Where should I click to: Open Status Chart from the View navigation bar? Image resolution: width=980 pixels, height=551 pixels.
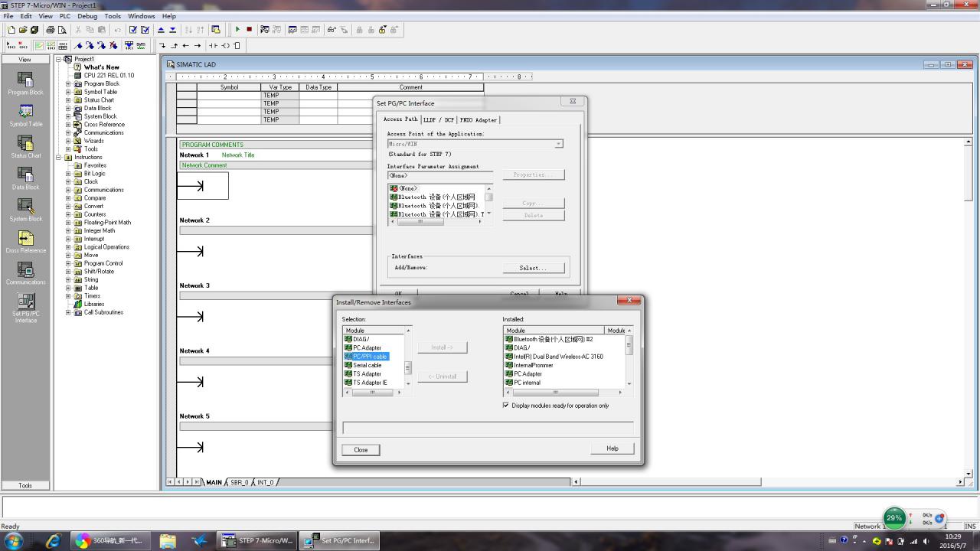point(25,147)
